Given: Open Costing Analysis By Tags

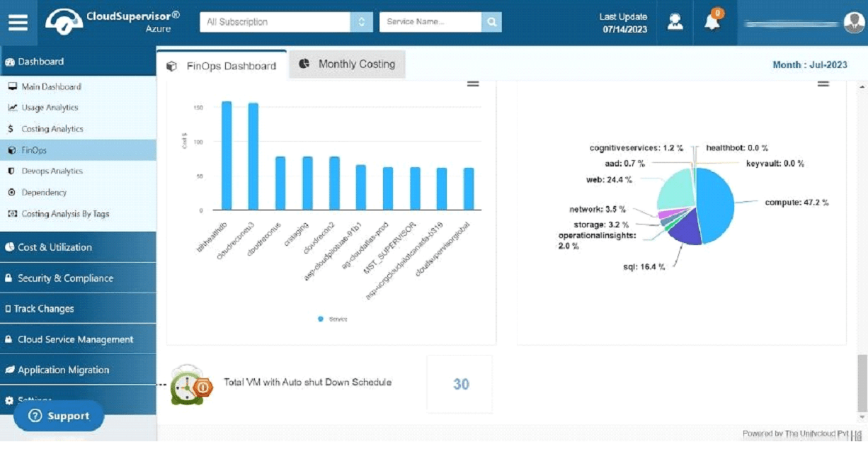Looking at the screenshot, I should tap(65, 214).
